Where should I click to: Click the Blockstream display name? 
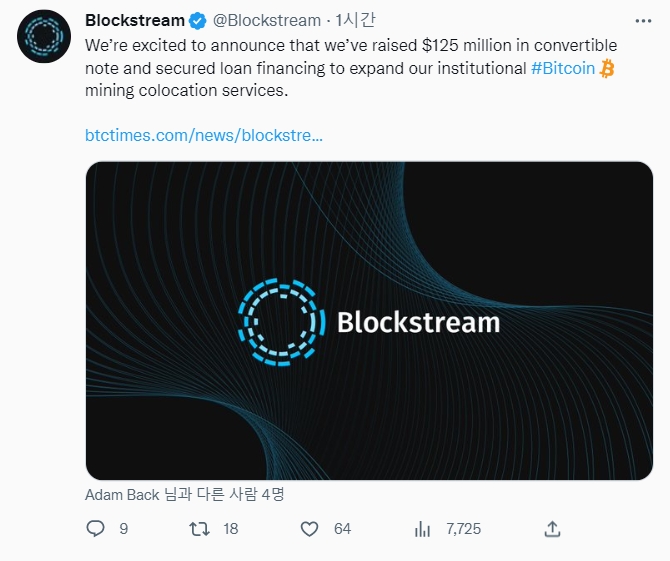135,21
